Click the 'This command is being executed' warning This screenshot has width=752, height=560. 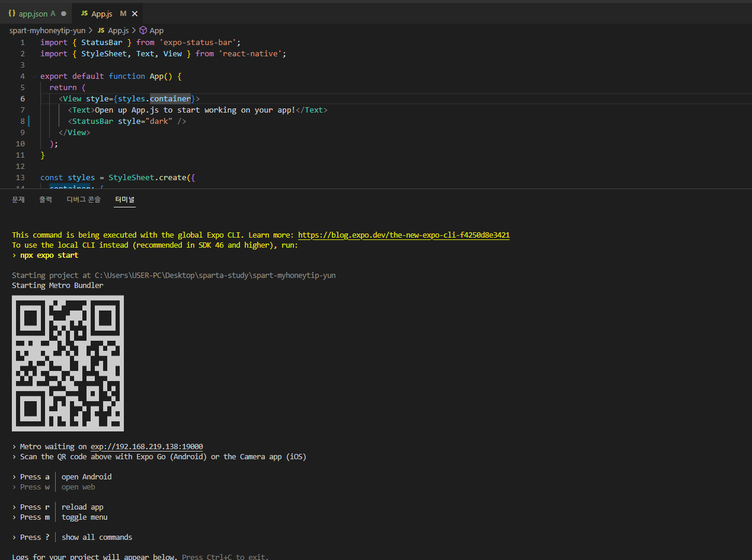[x=152, y=235]
